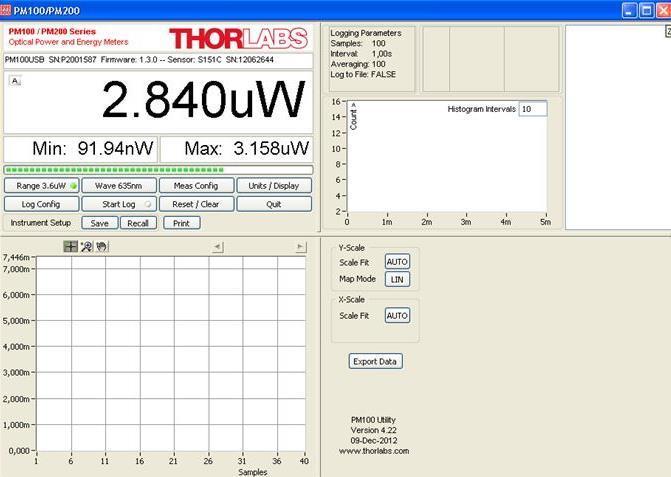Viewport: 671px width, 477px height.
Task: Open the Range 3.6uW setting
Action: point(42,186)
